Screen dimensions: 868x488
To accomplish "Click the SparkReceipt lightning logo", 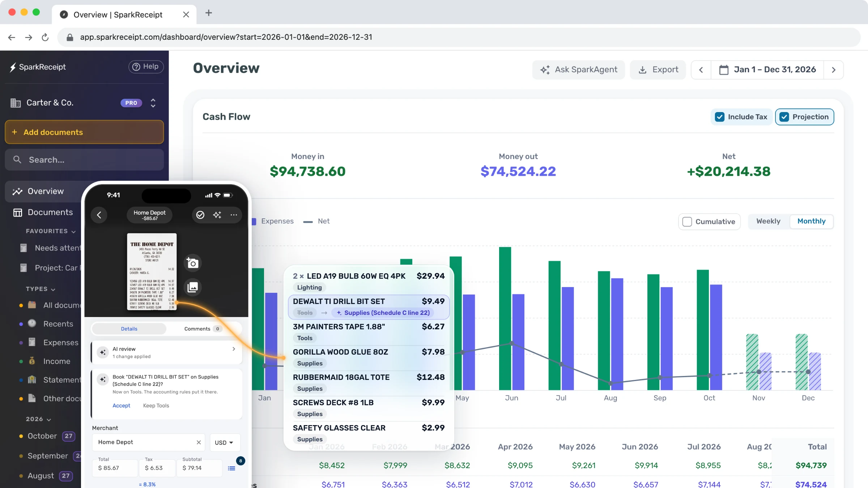I will [x=13, y=67].
